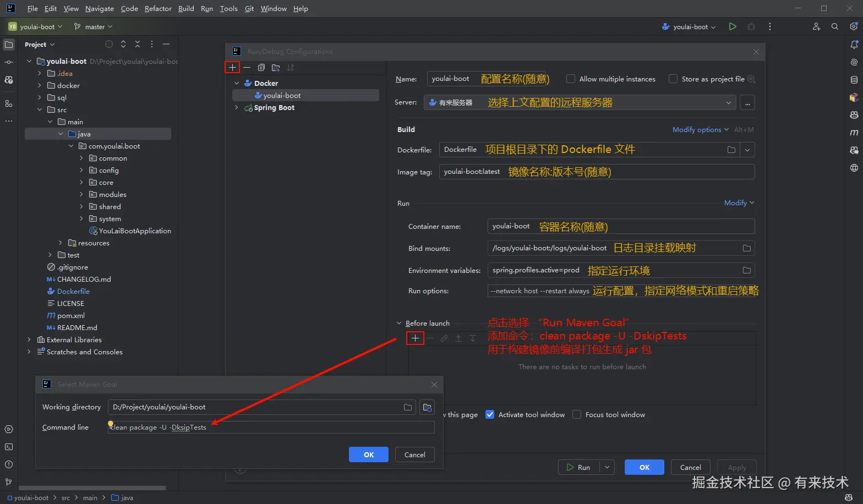Viewport: 863px width, 504px height.
Task: Open the Project tool window folder icon
Action: 9,45
